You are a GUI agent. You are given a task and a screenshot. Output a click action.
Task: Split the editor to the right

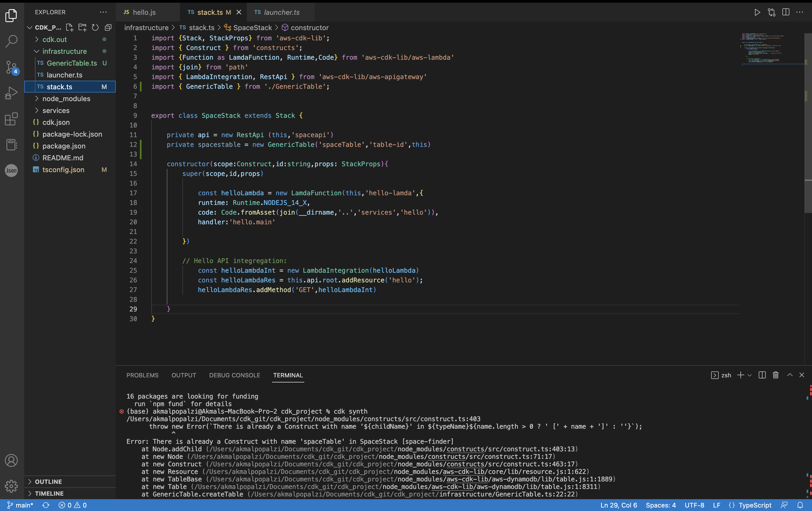point(786,12)
